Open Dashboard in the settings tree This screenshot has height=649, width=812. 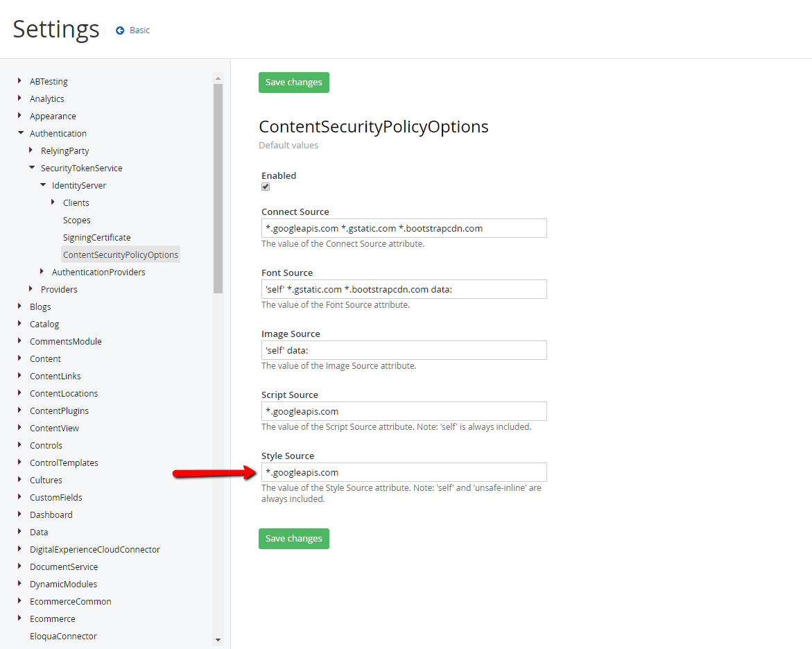(51, 515)
